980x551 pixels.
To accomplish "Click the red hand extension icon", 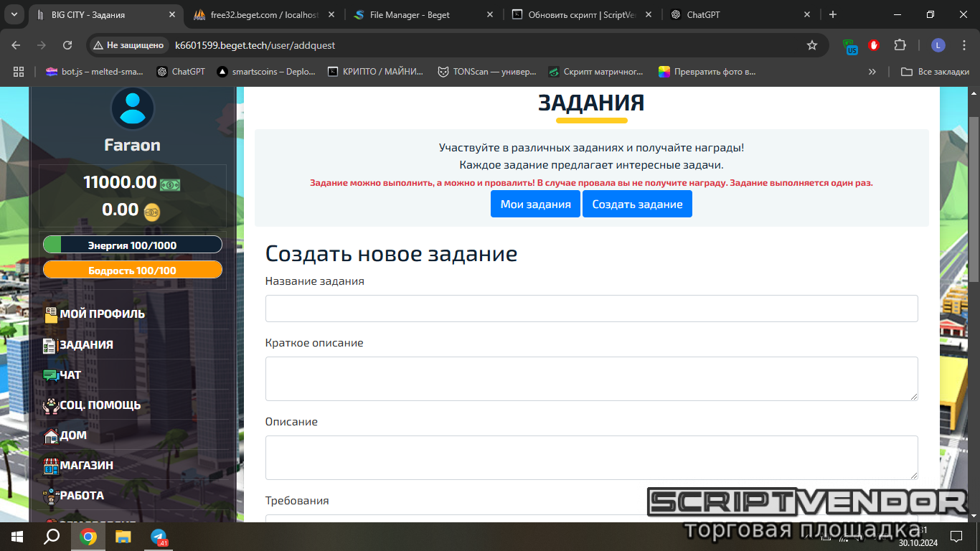I will coord(874,45).
